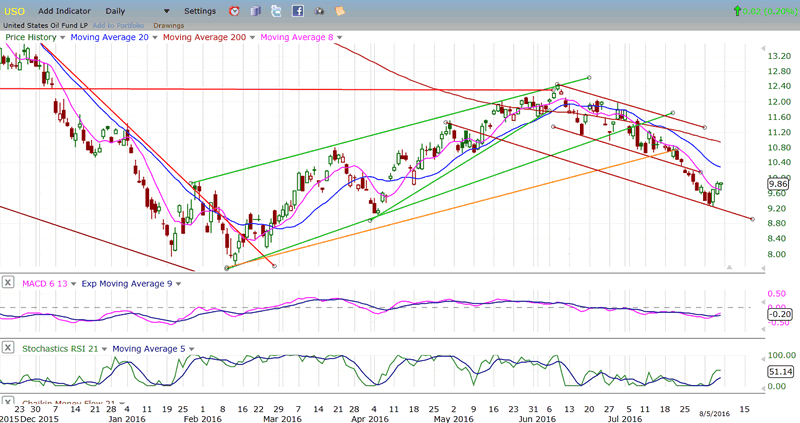
Task: Click the USO ticker symbol field
Action: click(x=14, y=11)
